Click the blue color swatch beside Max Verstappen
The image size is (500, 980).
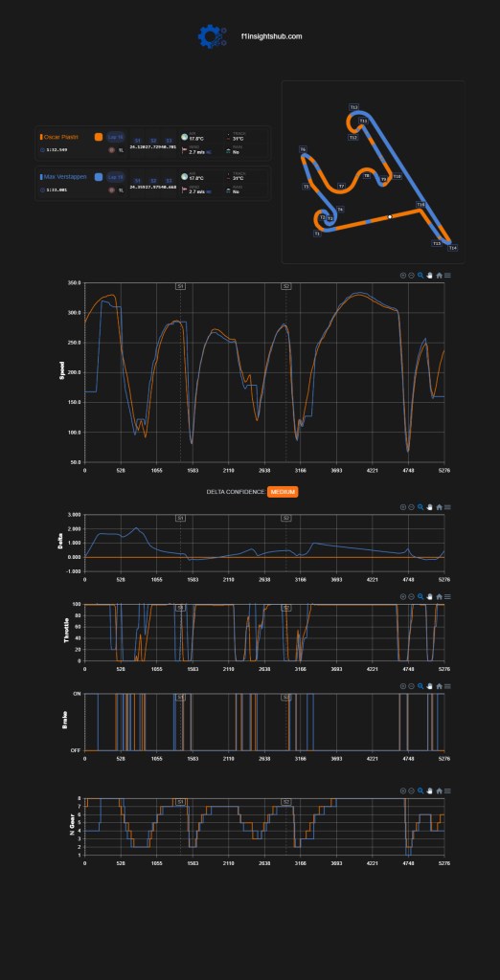(x=99, y=177)
